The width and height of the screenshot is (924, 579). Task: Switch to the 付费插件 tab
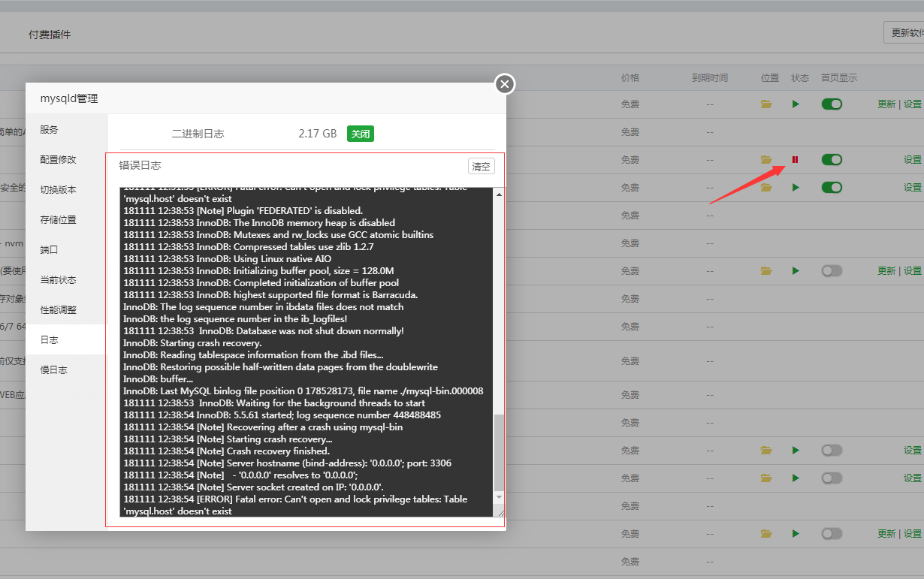tap(50, 35)
